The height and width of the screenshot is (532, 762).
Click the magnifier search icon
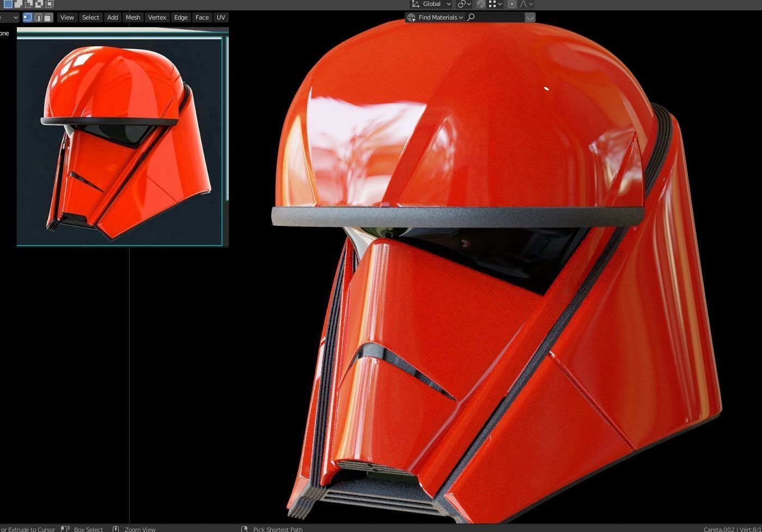(x=471, y=17)
